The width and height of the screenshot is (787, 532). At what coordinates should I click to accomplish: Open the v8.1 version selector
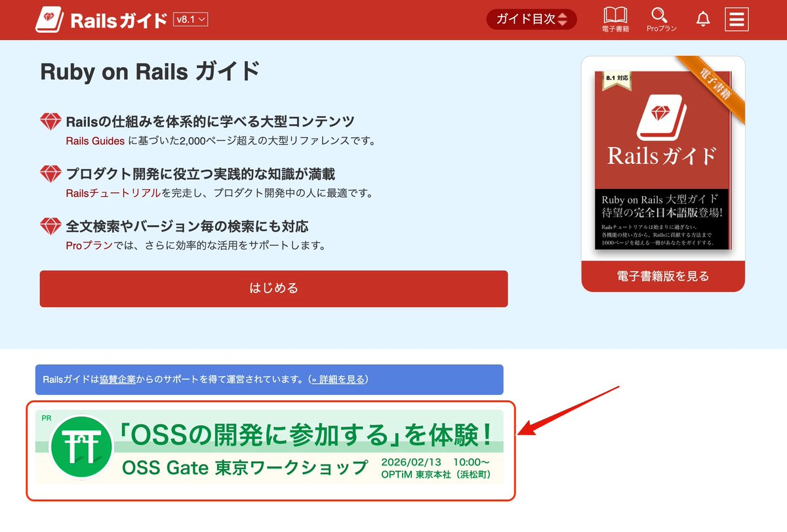pyautogui.click(x=191, y=19)
